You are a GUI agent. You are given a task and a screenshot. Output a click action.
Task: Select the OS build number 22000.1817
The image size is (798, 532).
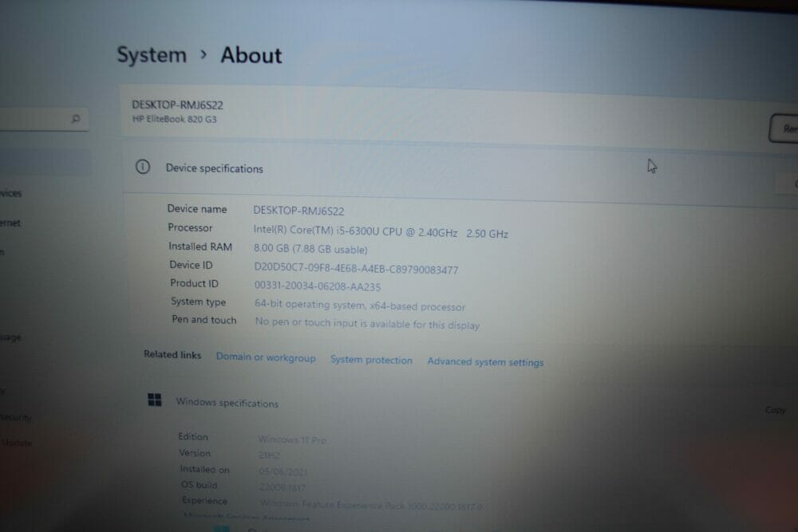point(282,487)
